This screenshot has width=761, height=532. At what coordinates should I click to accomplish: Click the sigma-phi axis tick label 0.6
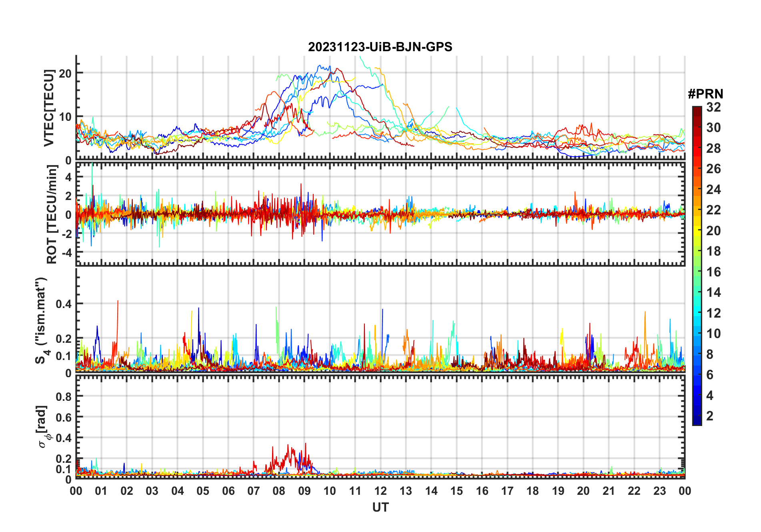(64, 417)
